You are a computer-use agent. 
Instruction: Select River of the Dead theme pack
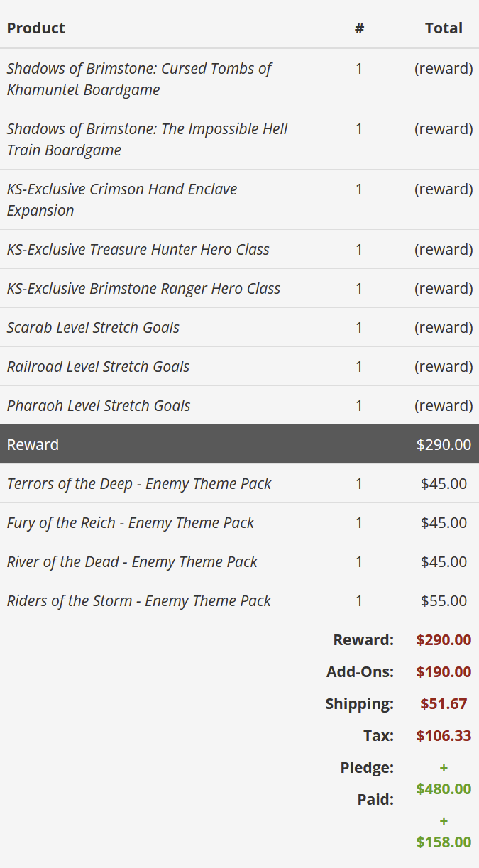(132, 561)
